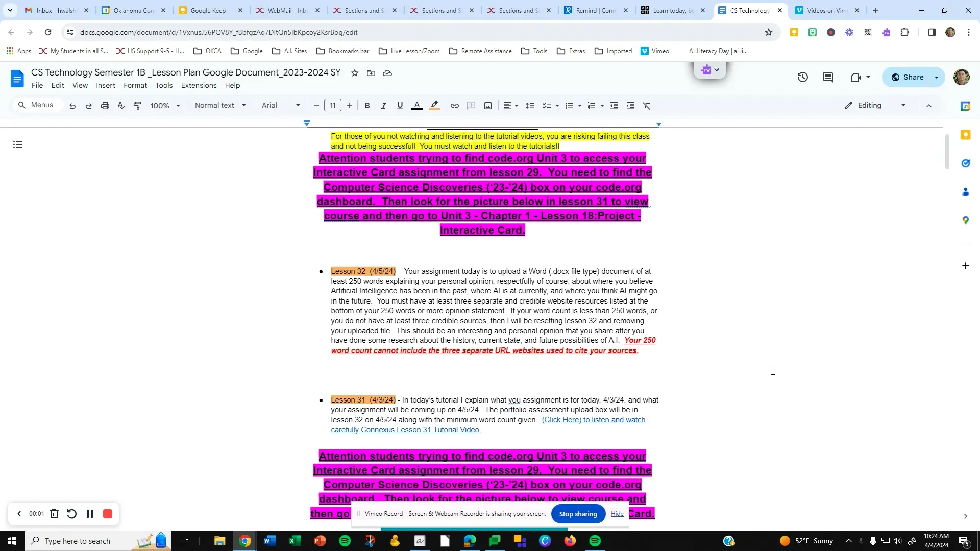Select the insert link tool
980x551 pixels.
[455, 105]
